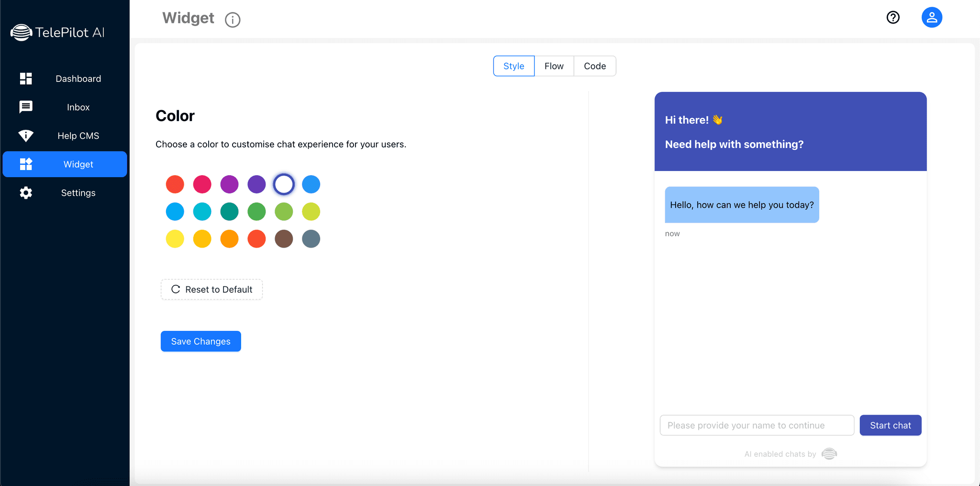Switch to the Code tab
The image size is (980, 486).
(595, 66)
